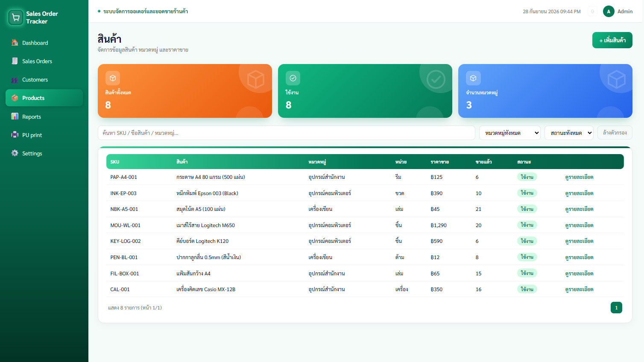
Task: Open Sales Orders menu item
Action: [x=44, y=61]
